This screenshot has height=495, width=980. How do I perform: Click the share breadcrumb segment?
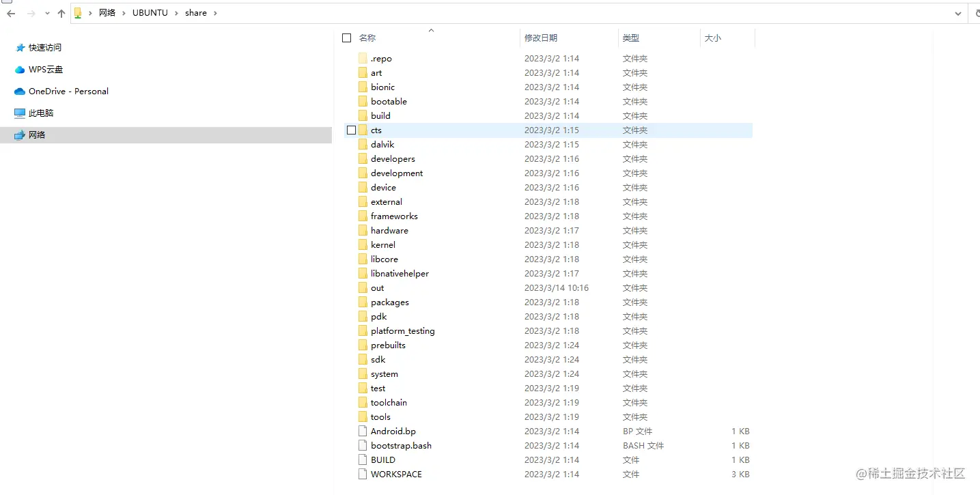tap(196, 13)
